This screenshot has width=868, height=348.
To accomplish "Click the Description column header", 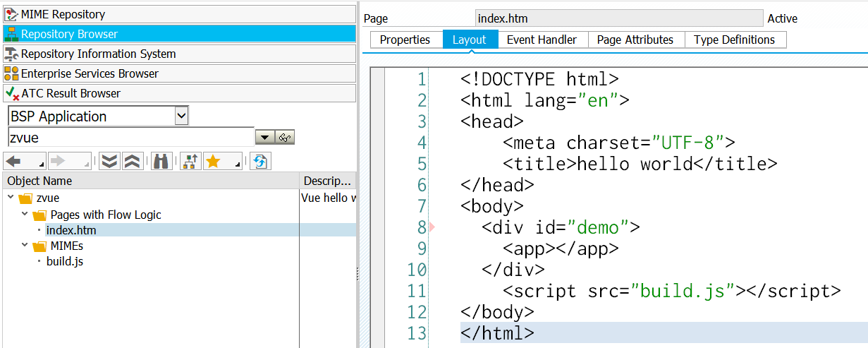I will 329,181.
